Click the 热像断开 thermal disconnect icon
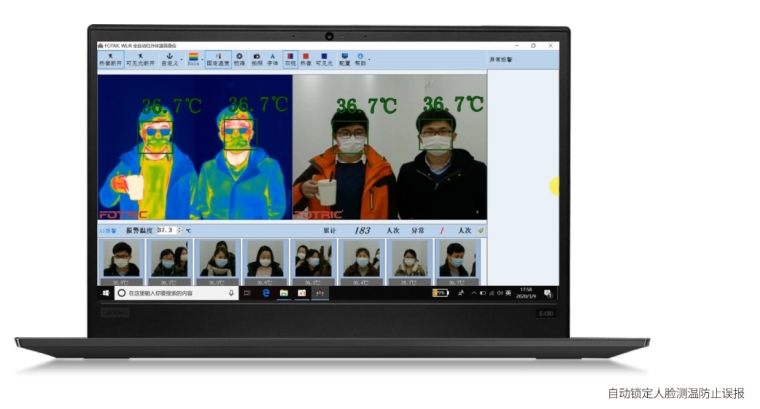The image size is (760, 409). tap(109, 59)
